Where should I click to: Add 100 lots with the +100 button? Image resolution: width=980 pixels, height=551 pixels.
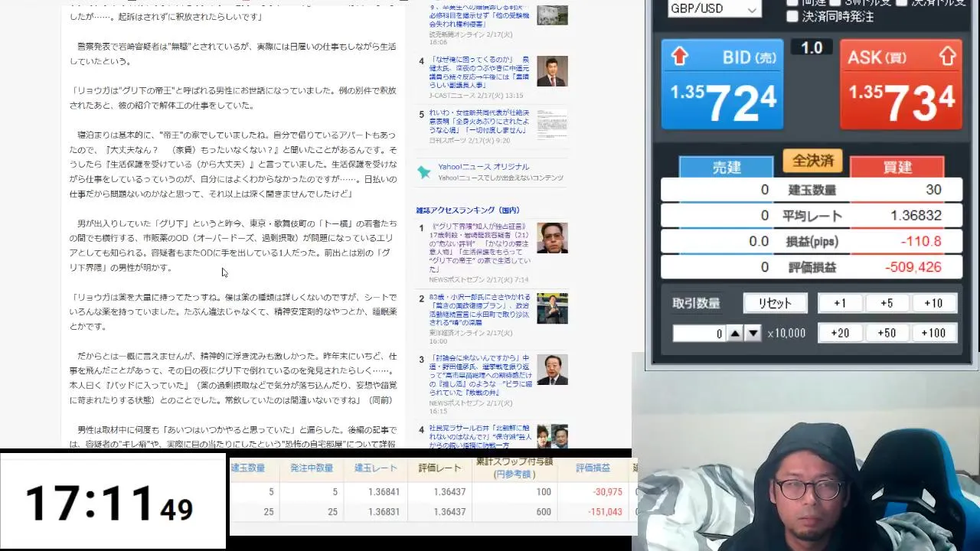pyautogui.click(x=933, y=333)
